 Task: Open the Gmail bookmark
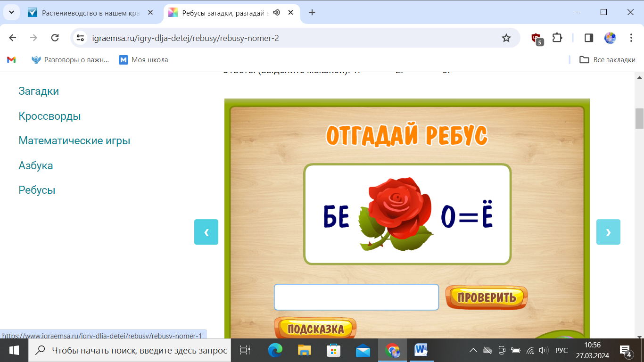click(x=11, y=60)
